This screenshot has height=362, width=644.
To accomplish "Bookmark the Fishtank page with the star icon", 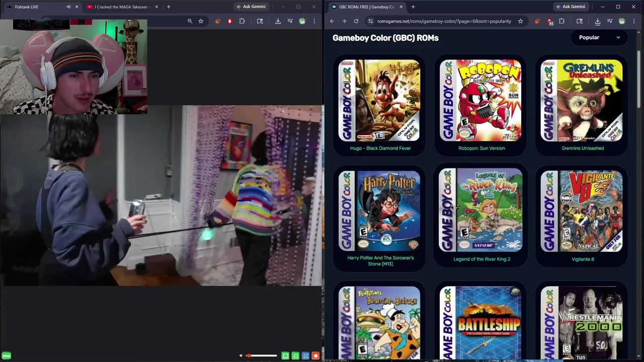I will [201, 21].
